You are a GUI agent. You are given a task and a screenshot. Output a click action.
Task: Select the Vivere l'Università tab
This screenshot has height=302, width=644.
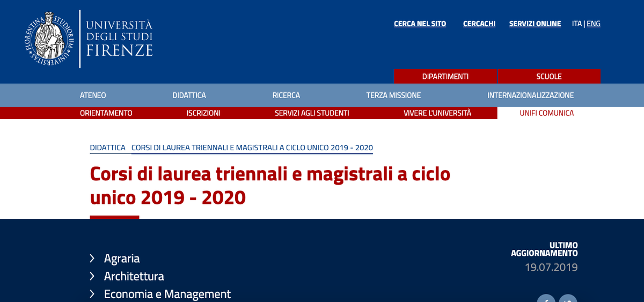pyautogui.click(x=437, y=113)
